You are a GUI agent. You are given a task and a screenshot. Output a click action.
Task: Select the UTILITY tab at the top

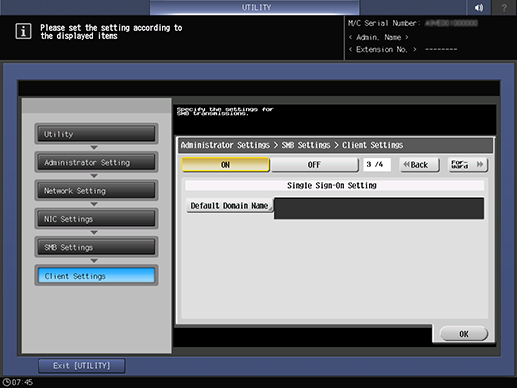pyautogui.click(x=255, y=7)
